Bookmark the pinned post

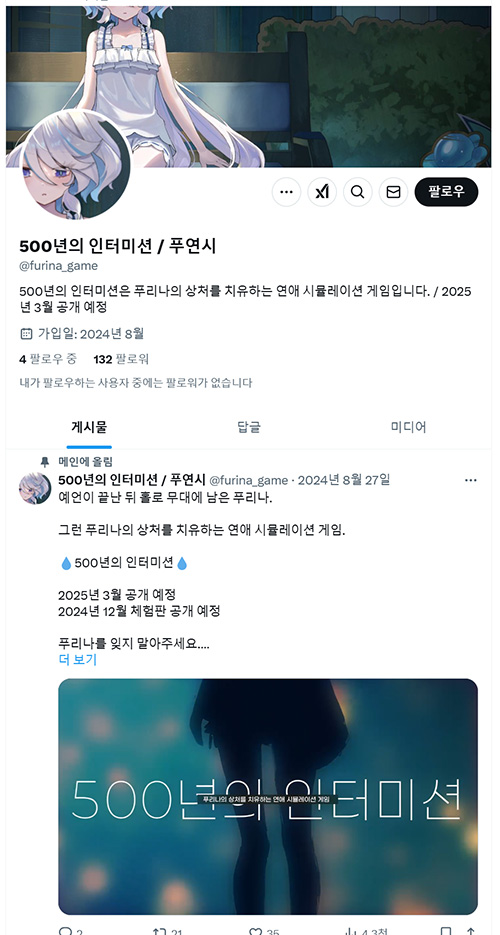coord(446,931)
